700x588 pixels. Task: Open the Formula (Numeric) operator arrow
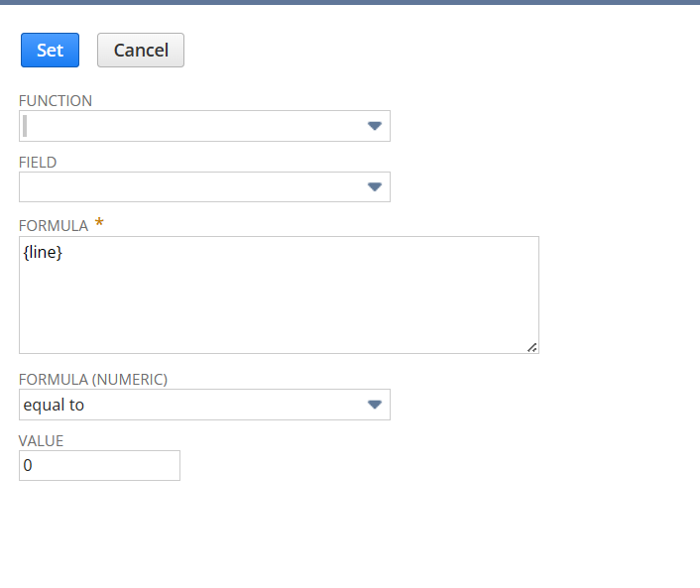tap(374, 405)
